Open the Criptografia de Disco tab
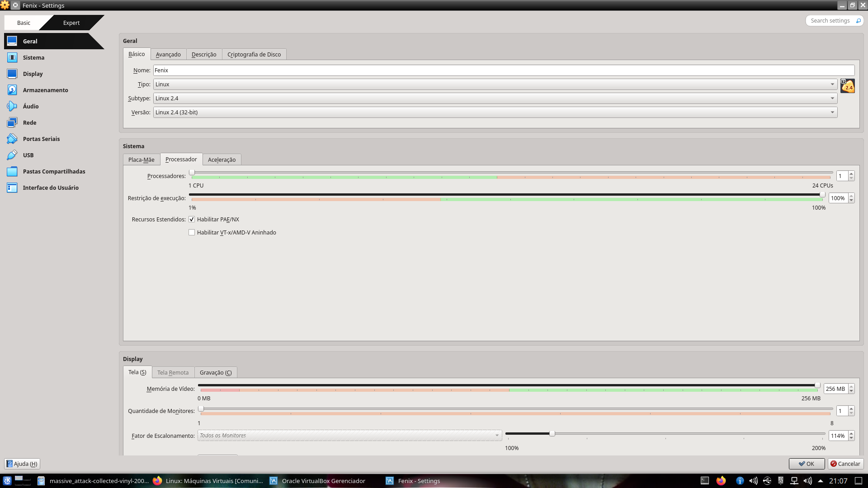This screenshot has height=488, width=868. 254,54
